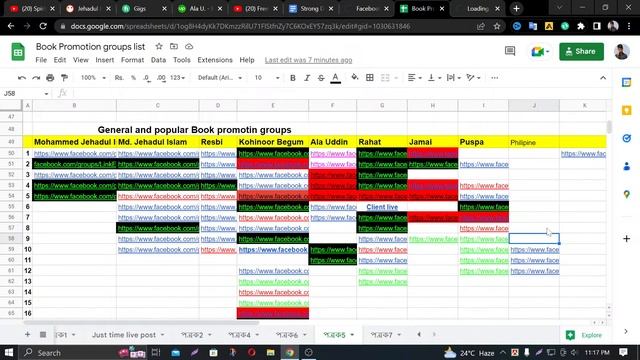
Task: Open a new Chrome tab
Action: (516, 8)
